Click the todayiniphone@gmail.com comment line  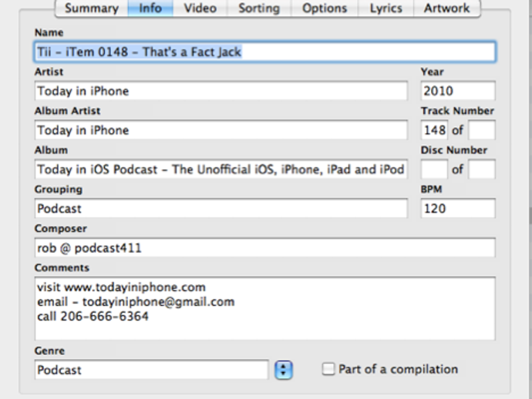(136, 302)
